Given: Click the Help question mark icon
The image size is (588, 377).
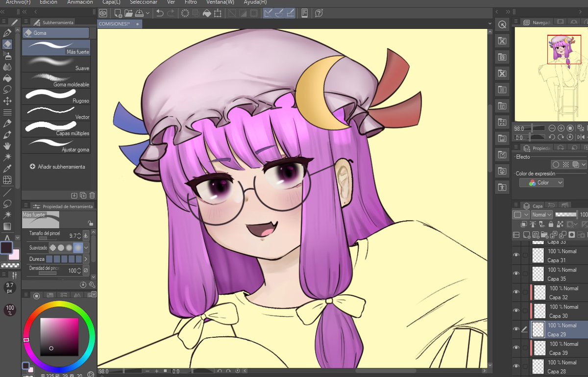Looking at the screenshot, I should point(319,13).
